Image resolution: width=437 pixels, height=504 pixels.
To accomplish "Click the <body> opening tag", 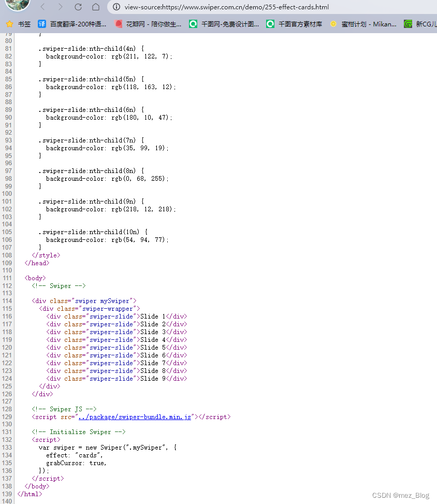I will 35,278.
